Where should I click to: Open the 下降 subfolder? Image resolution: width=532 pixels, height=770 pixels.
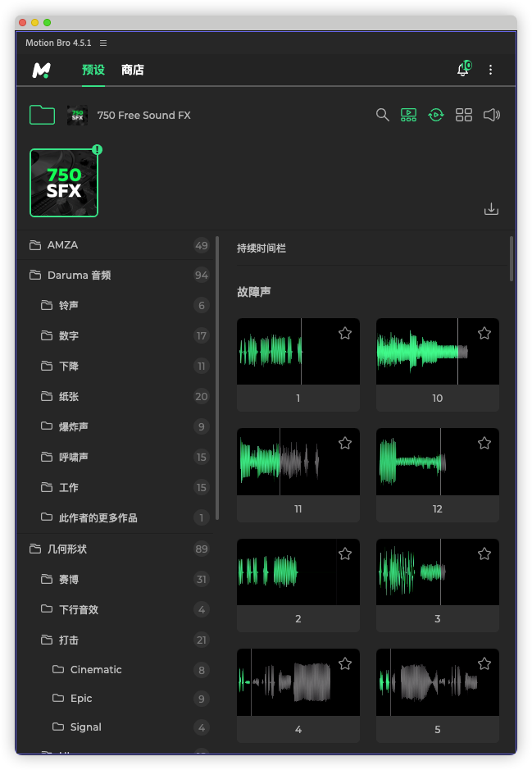click(x=116, y=367)
